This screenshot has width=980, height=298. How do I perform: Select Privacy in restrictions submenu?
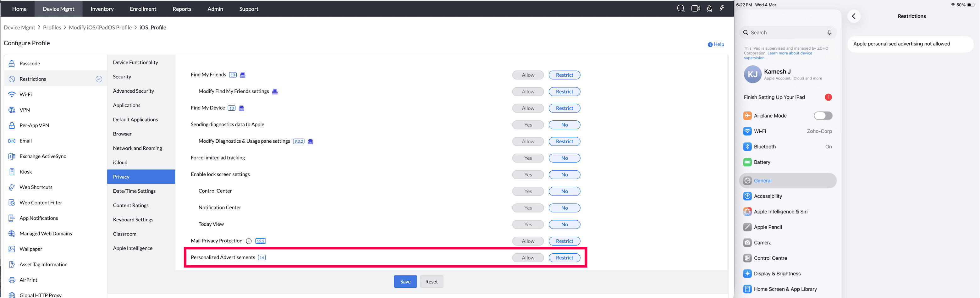pos(141,177)
